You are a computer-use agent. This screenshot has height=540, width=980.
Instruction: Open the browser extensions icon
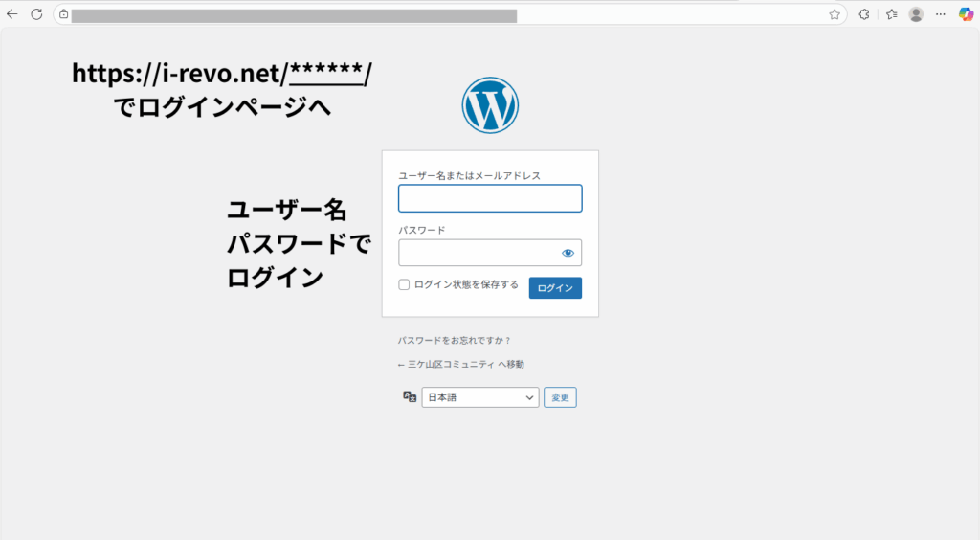[x=864, y=14]
